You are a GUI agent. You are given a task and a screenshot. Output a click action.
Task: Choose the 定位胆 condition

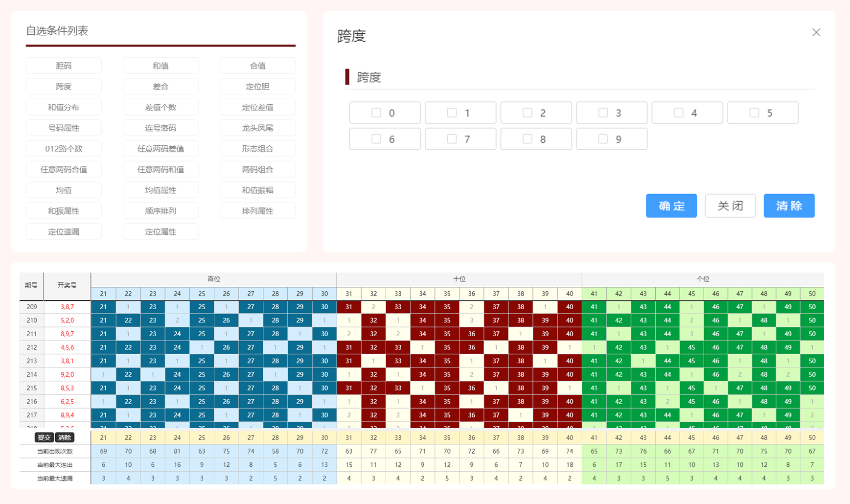pyautogui.click(x=257, y=87)
